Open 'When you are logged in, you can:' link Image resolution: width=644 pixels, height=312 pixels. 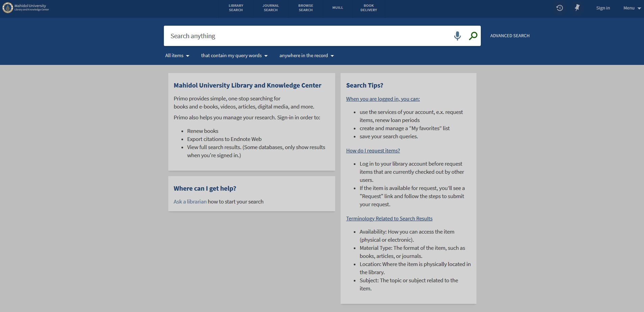pyautogui.click(x=383, y=99)
